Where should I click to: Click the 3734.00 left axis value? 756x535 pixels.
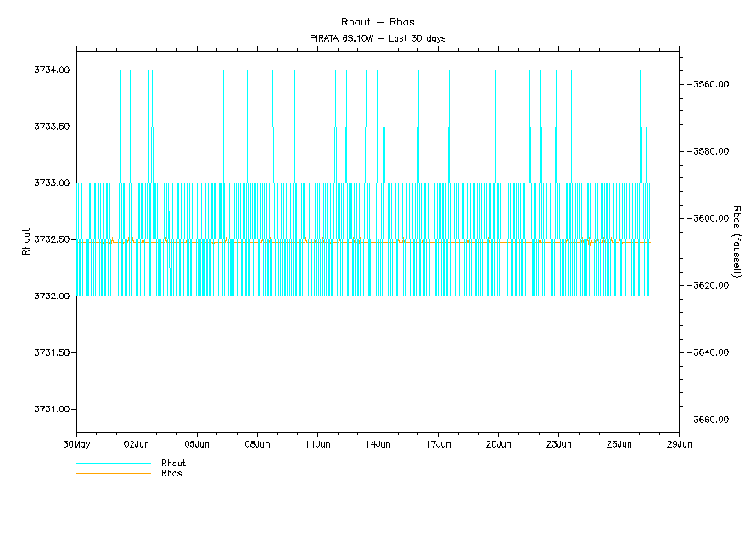(x=51, y=70)
